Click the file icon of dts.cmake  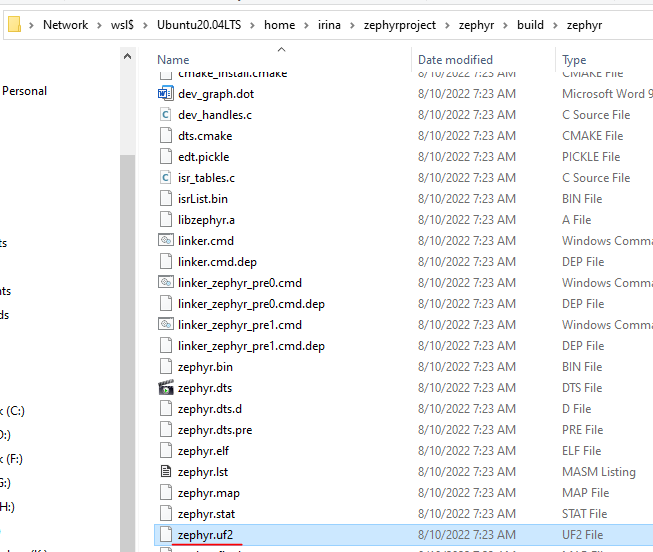tap(166, 135)
